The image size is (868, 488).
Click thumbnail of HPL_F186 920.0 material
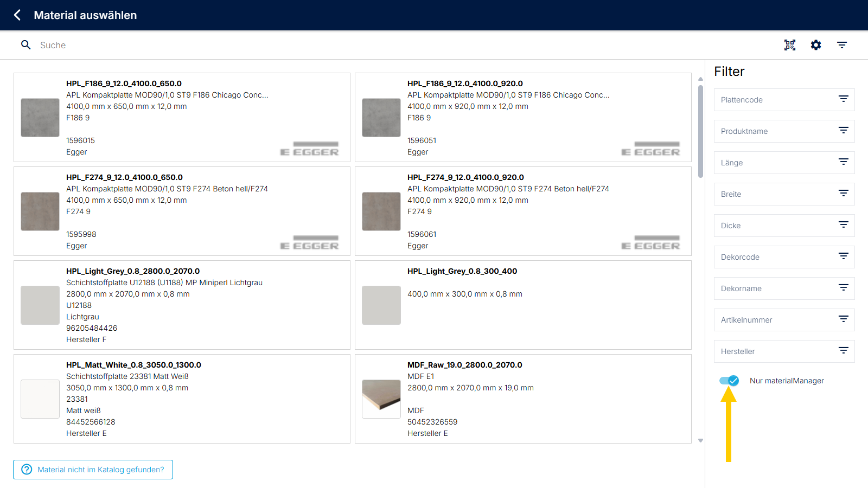[x=381, y=118]
